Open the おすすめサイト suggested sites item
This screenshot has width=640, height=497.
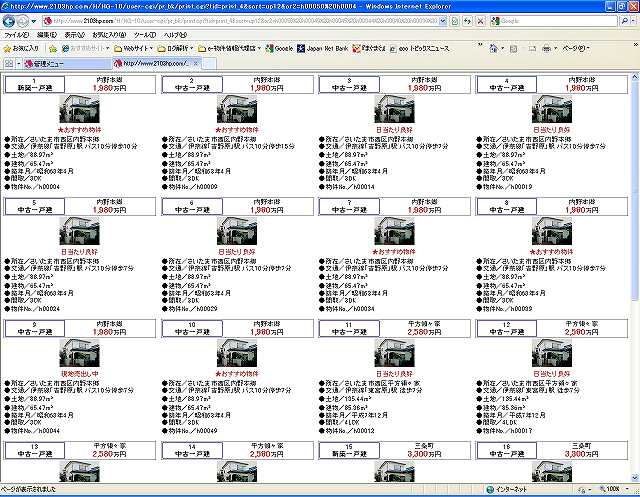(x=85, y=49)
